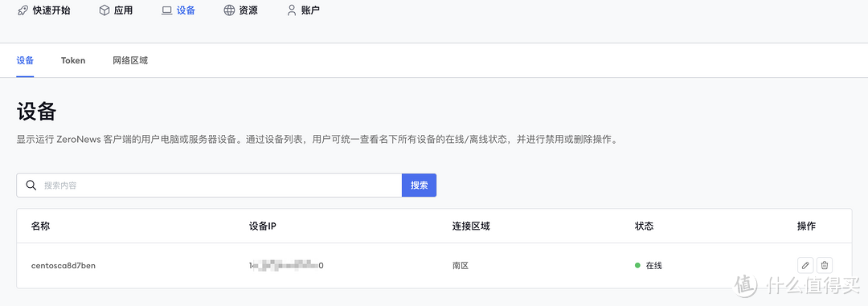Screen dimensions: 868x306
Task: Open the 快速开始 navigation item
Action: pos(43,10)
